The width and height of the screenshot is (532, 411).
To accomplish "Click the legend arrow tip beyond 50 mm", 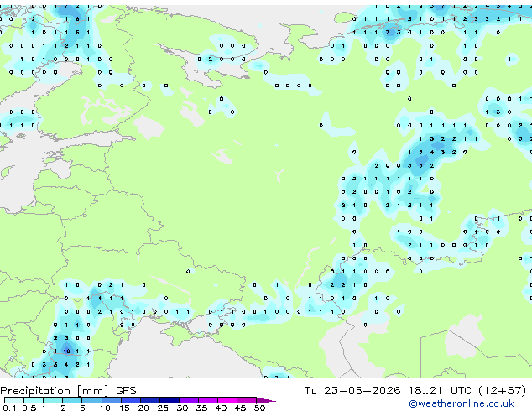I will coord(266,400).
